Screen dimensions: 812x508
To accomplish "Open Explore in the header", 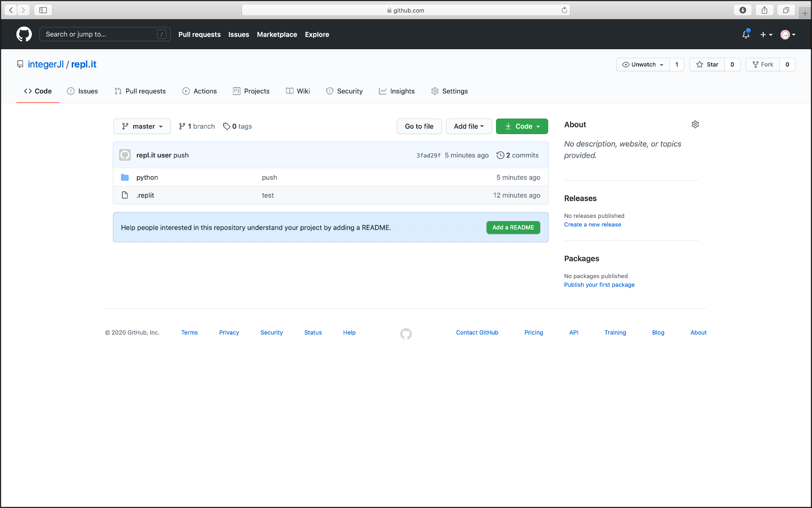I will 317,34.
